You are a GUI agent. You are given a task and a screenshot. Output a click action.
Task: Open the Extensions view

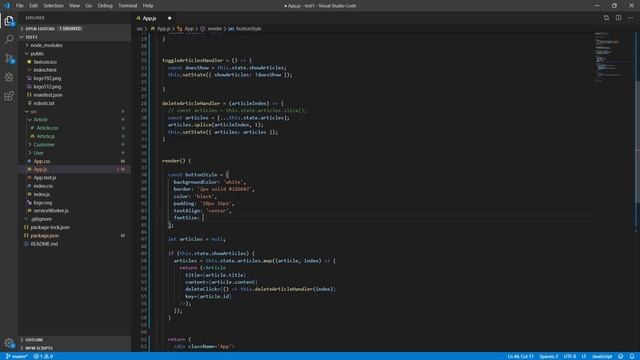(9, 96)
